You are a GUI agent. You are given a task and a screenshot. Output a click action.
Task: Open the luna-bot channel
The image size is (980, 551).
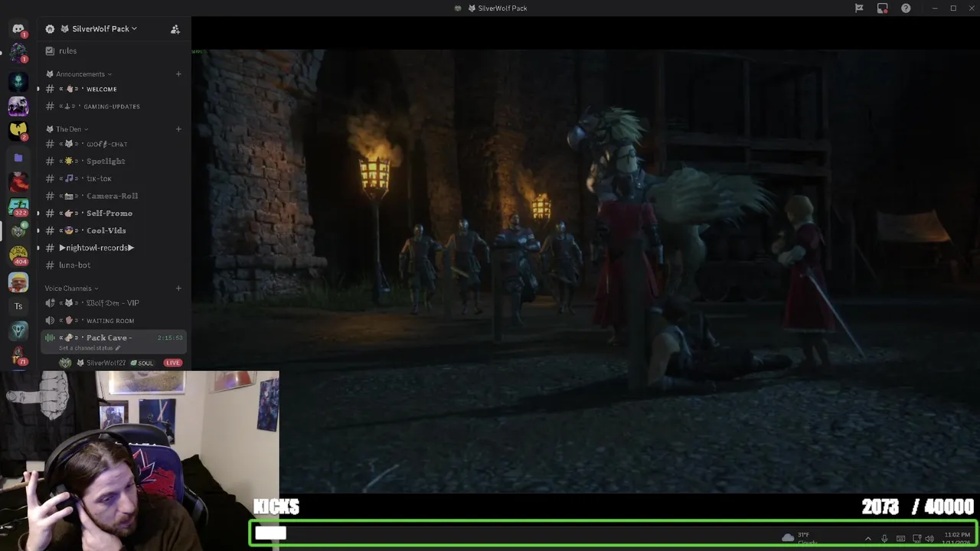pos(113,265)
